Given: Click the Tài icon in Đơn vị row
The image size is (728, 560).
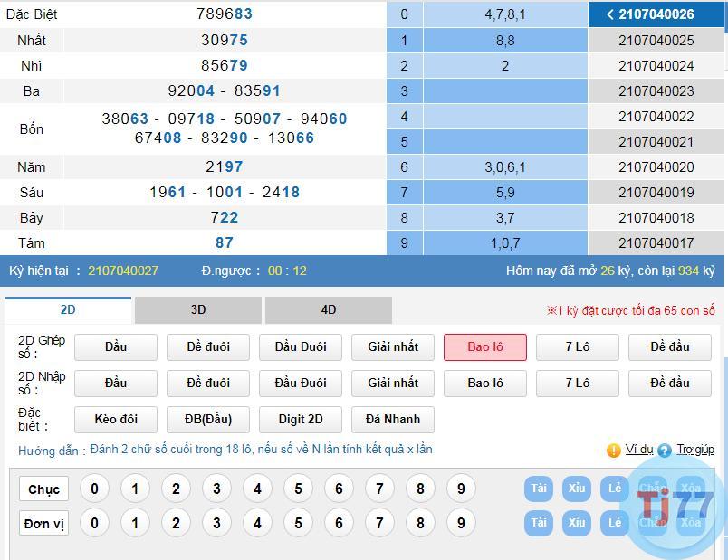Looking at the screenshot, I should pos(539,523).
